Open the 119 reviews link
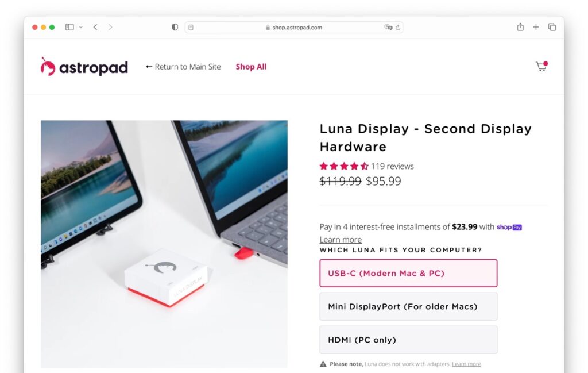Screen dimensions: 588x373 pos(393,166)
